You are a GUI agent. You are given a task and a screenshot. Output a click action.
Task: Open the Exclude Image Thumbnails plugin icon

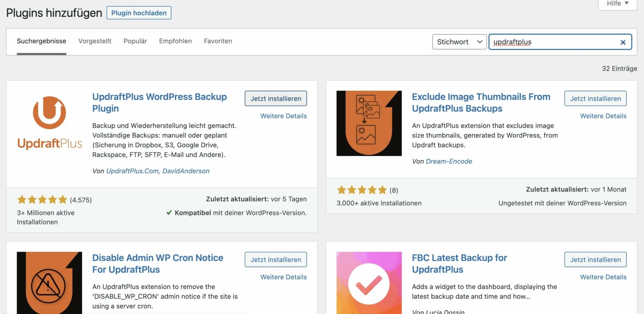tap(369, 123)
